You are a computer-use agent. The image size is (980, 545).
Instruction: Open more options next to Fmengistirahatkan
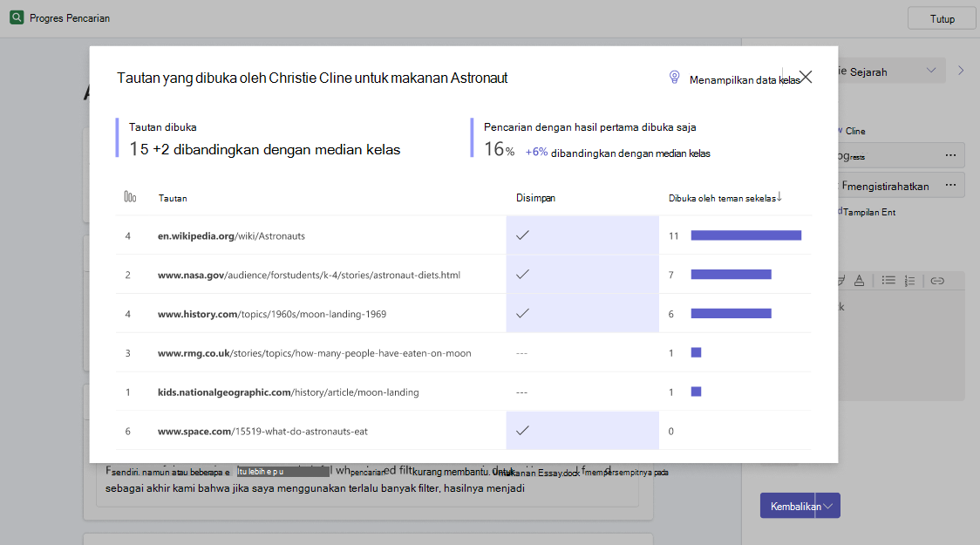click(950, 185)
